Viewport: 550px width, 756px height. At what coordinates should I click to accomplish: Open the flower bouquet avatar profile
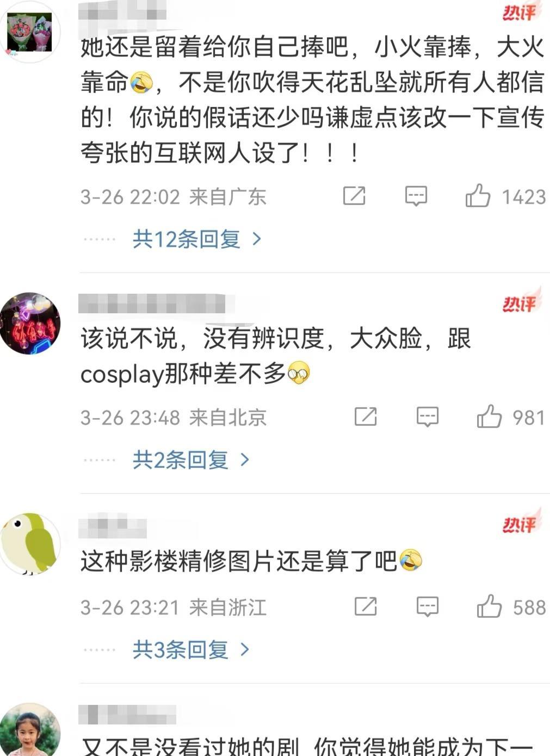point(29,32)
